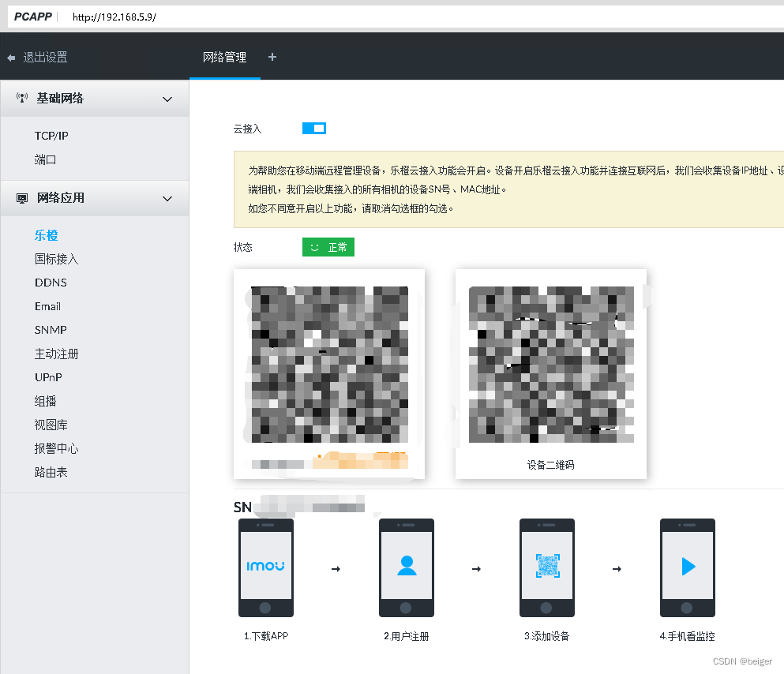Click the left app download QR code

click(329, 365)
